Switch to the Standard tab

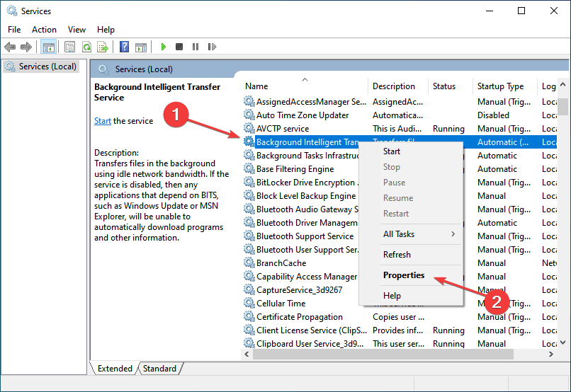[159, 369]
